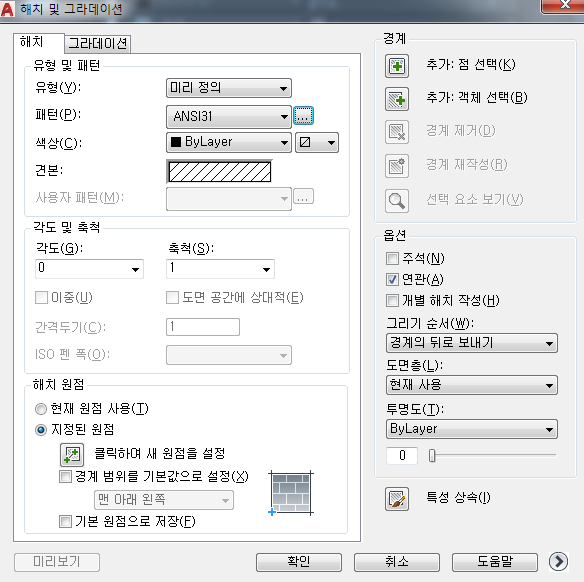Close the 해치 및 그라데이션 dialog
584x582 pixels.
(564, 5)
